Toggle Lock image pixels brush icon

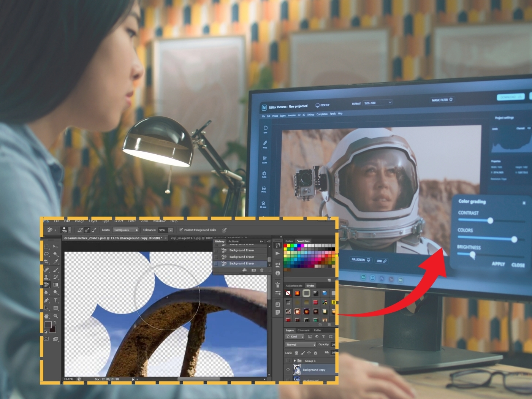click(303, 353)
